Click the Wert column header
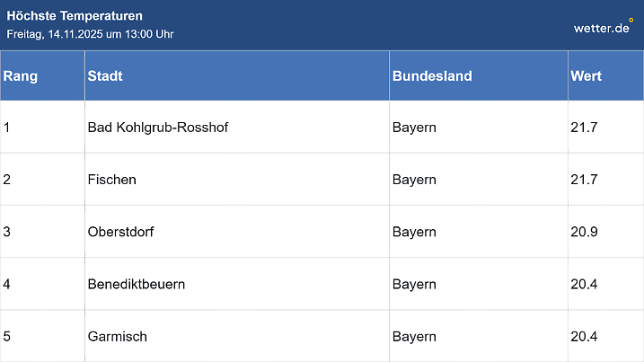 point(586,76)
